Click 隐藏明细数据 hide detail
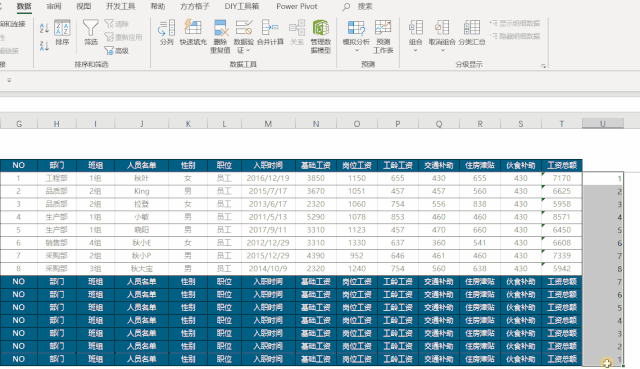Image resolution: width=640 pixels, height=369 pixels. (x=515, y=36)
